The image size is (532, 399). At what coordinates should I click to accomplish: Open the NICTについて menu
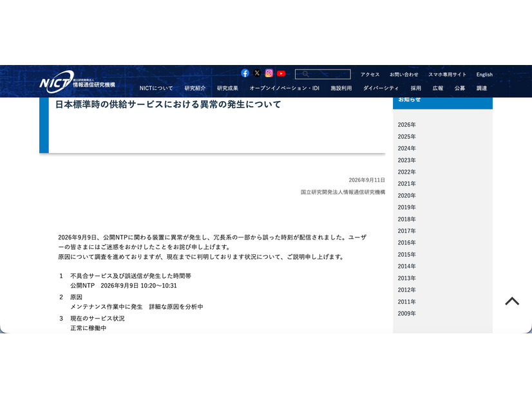point(156,88)
